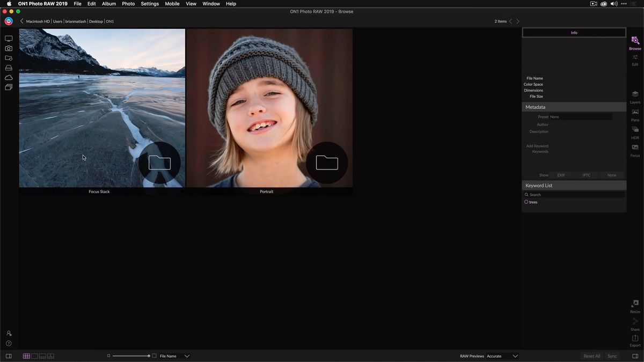Screen dimensions: 644x362
Task: Open the Resize tool
Action: (x=635, y=306)
